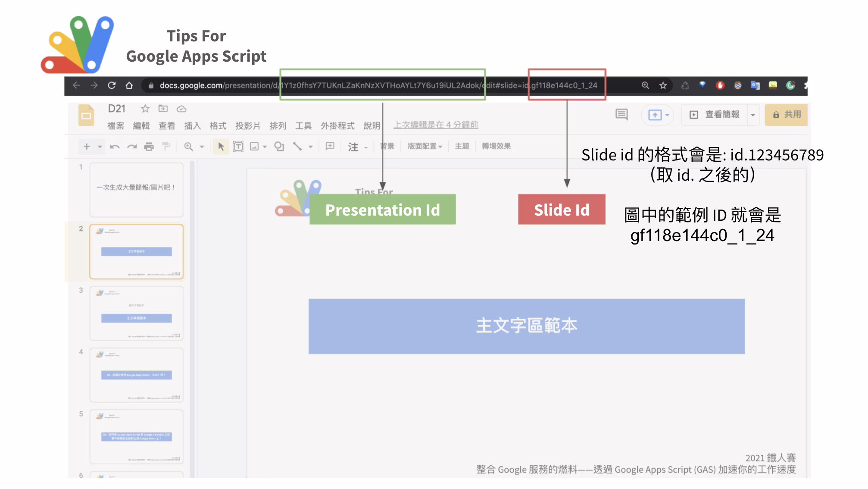This screenshot has height=489, width=868.
Task: Click the zoom magnifier in the address bar
Action: pyautogui.click(x=645, y=85)
